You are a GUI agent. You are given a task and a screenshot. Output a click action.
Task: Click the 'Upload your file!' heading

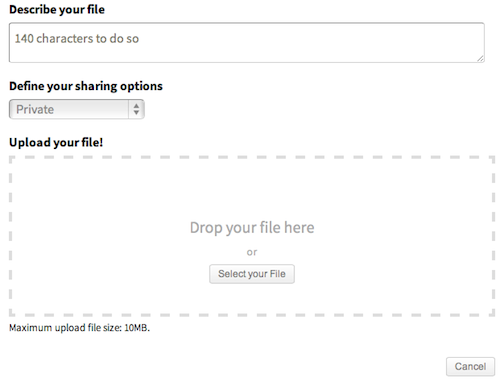56,142
